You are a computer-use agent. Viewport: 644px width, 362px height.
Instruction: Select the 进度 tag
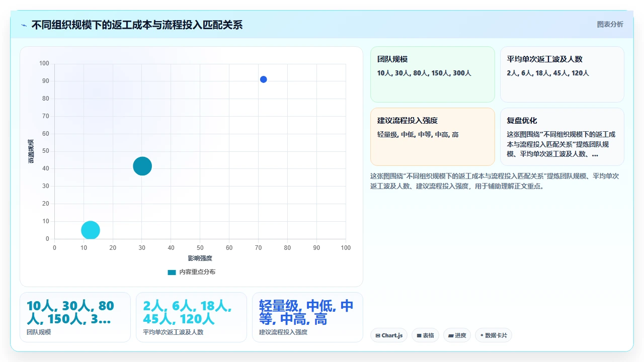[x=457, y=335]
